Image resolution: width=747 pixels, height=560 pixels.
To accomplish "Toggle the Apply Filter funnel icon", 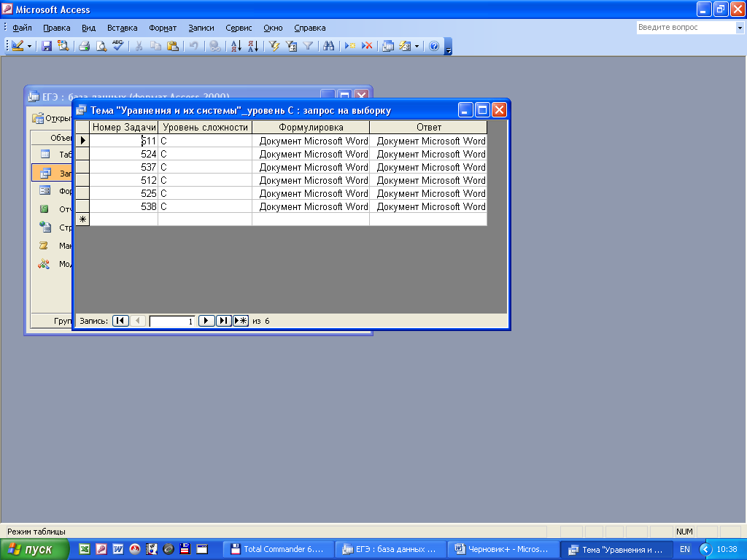I will point(308,46).
